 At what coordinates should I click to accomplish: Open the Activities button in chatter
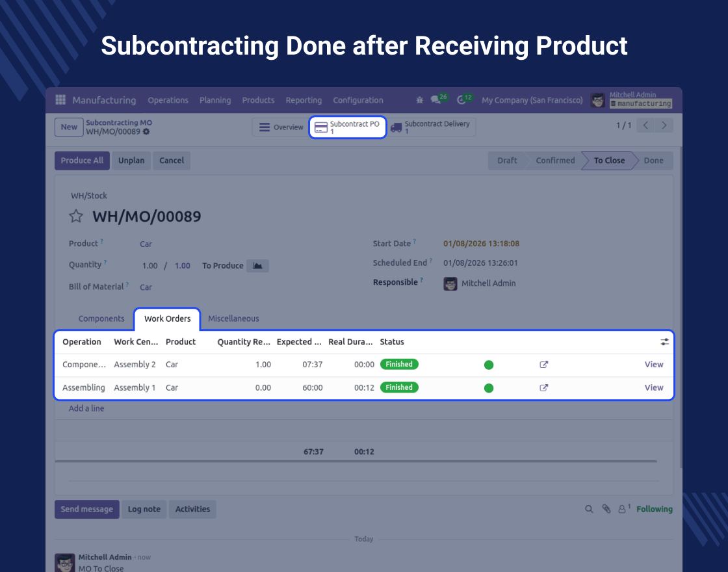coord(192,510)
